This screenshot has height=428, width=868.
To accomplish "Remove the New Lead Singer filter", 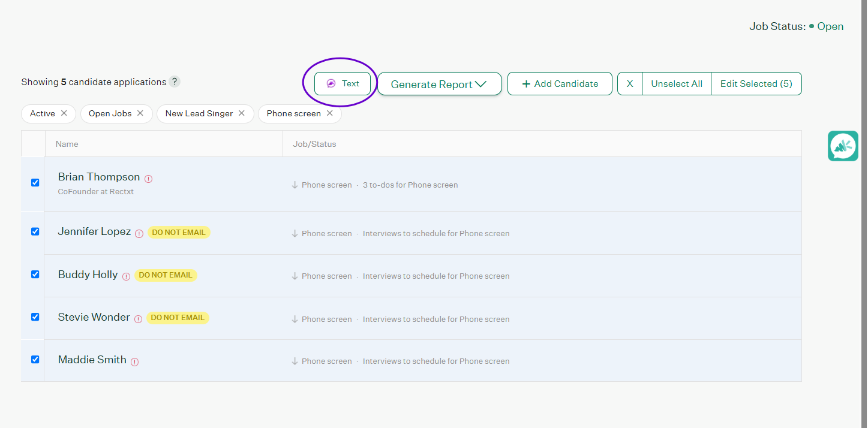I will coord(241,113).
